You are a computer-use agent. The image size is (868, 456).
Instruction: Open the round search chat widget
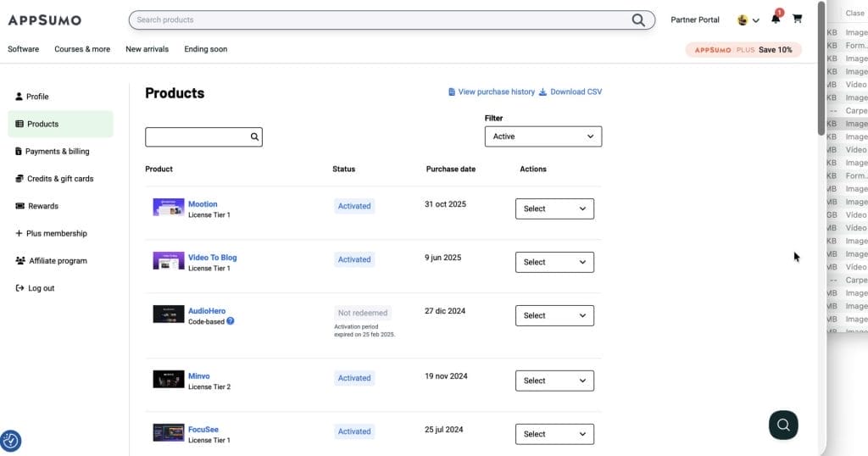pos(783,425)
